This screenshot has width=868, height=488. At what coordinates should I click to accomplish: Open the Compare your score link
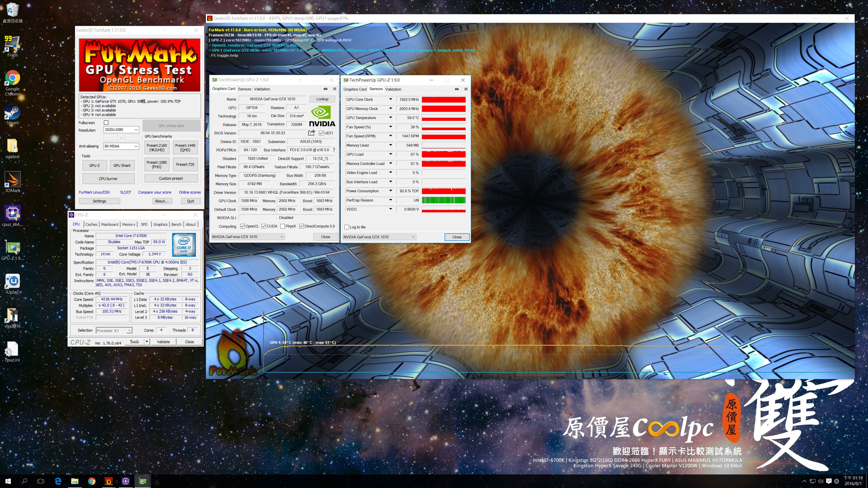(154, 192)
